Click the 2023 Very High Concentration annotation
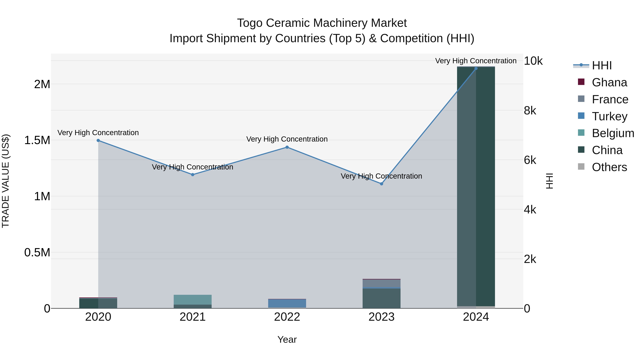This screenshot has width=644, height=362. [x=382, y=176]
